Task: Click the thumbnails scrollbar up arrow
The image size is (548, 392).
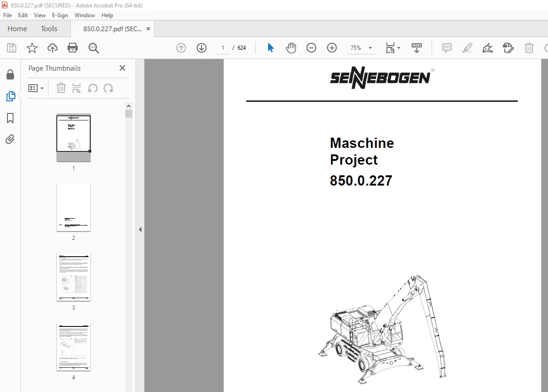Action: pos(129,106)
